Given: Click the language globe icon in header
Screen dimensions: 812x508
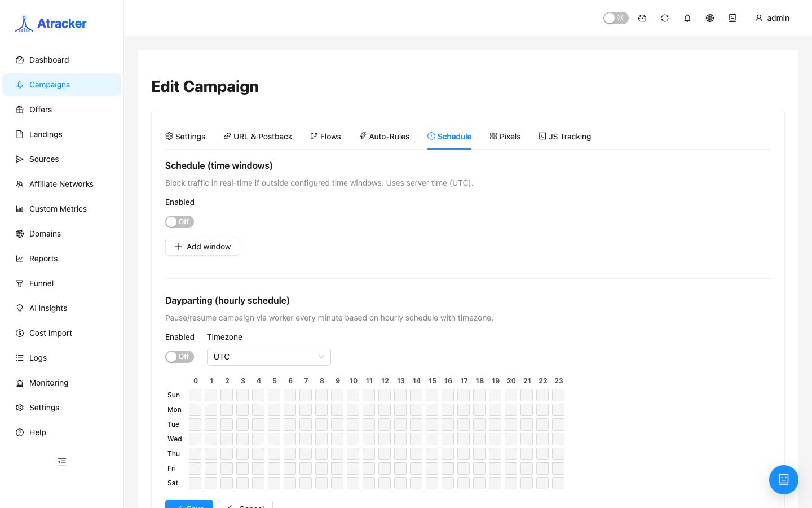Looking at the screenshot, I should point(710,18).
